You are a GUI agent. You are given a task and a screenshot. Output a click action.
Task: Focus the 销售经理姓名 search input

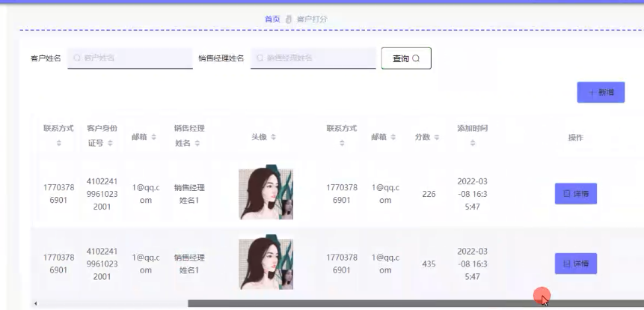tap(313, 58)
